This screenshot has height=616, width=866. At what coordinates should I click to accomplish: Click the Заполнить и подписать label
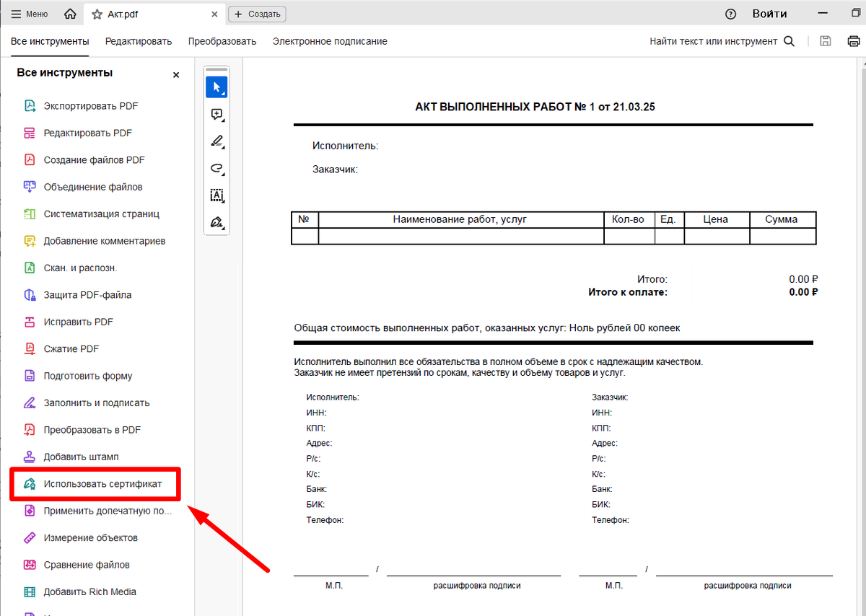click(x=97, y=402)
